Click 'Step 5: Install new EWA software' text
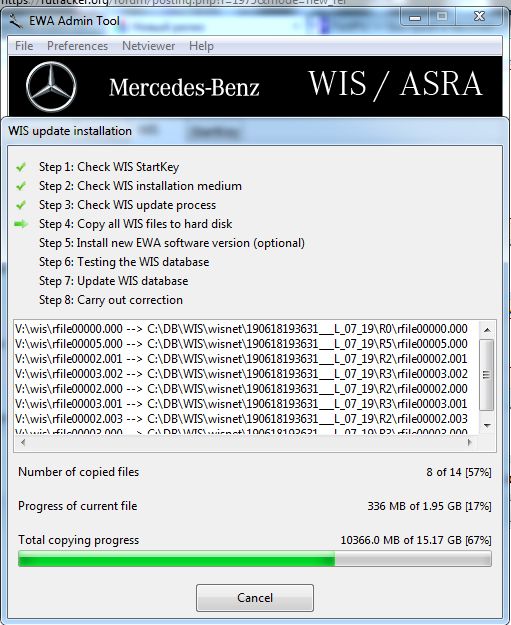Screen dimensions: 511x625 pyautogui.click(x=172, y=243)
